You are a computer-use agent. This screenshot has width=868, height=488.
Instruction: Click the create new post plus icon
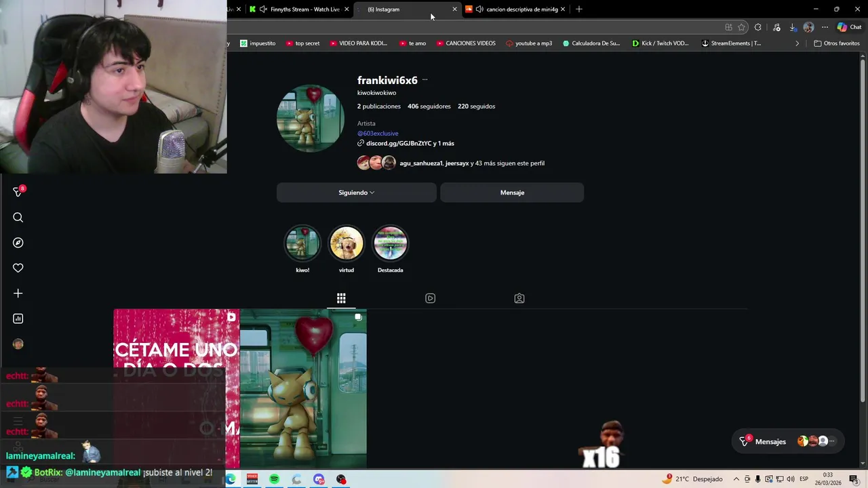pyautogui.click(x=18, y=293)
